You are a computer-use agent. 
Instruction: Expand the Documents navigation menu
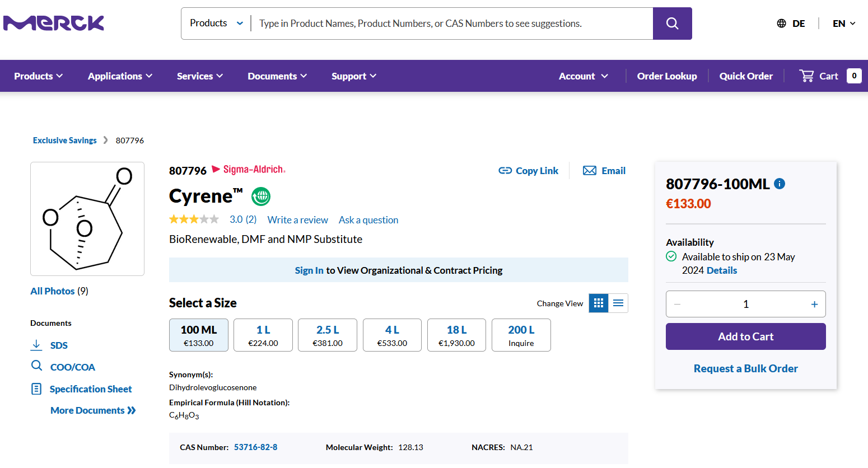pos(277,76)
